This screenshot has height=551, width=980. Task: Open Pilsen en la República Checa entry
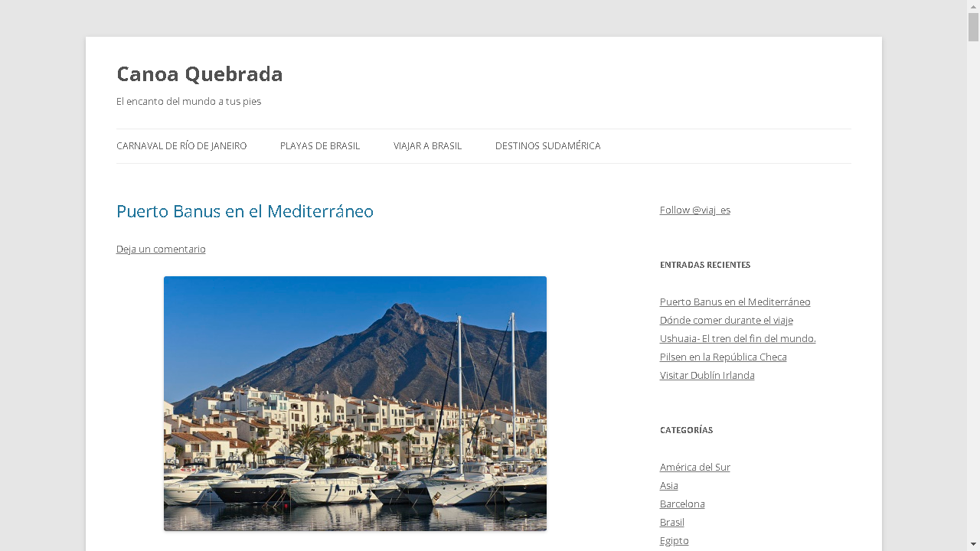724,357
